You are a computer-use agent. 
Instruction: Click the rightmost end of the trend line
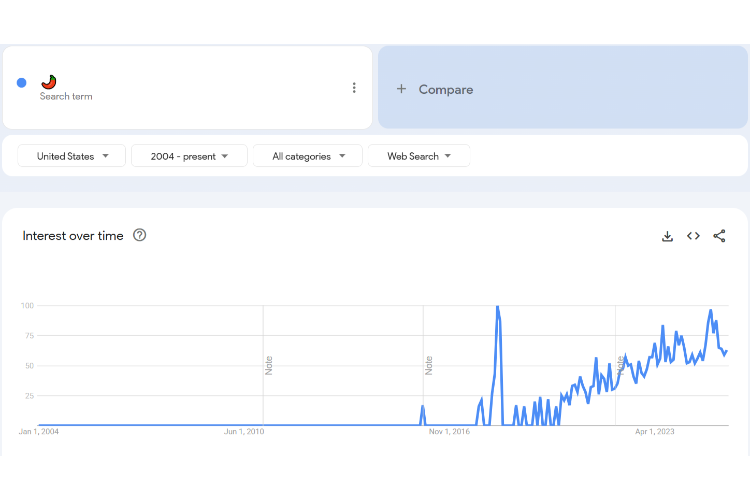(727, 350)
